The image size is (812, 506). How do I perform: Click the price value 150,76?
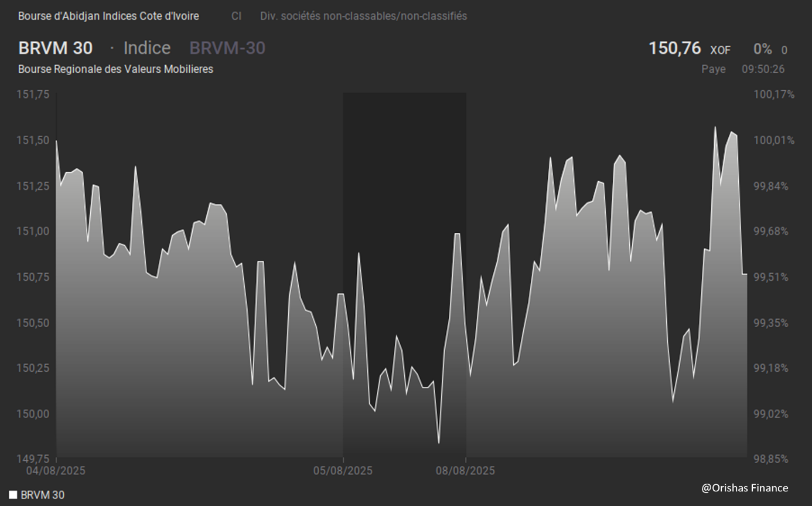(674, 48)
